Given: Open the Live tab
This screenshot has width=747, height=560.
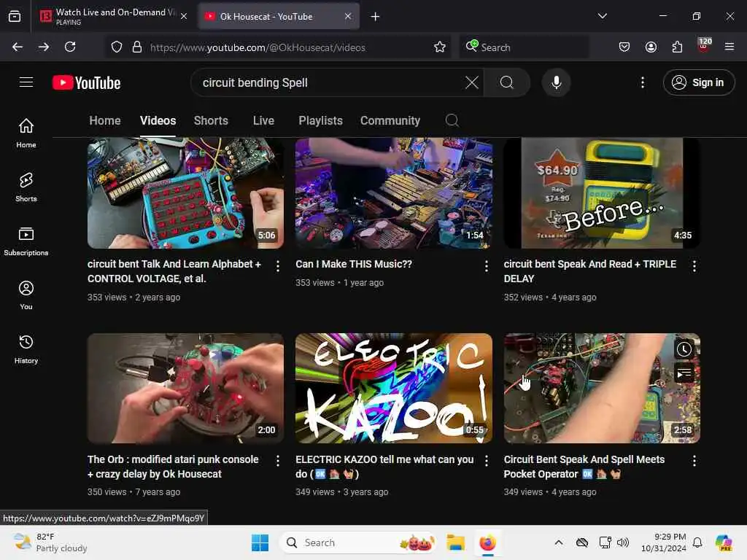Looking at the screenshot, I should point(263,120).
